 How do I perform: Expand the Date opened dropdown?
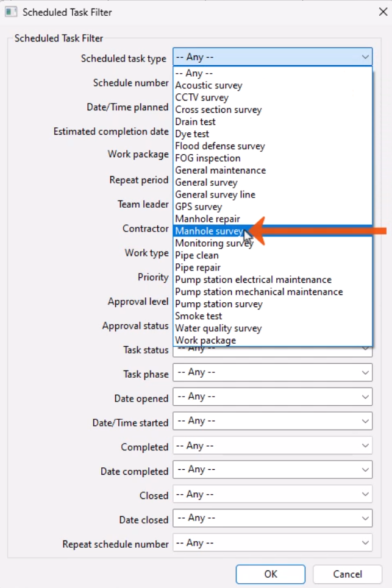[273, 397]
